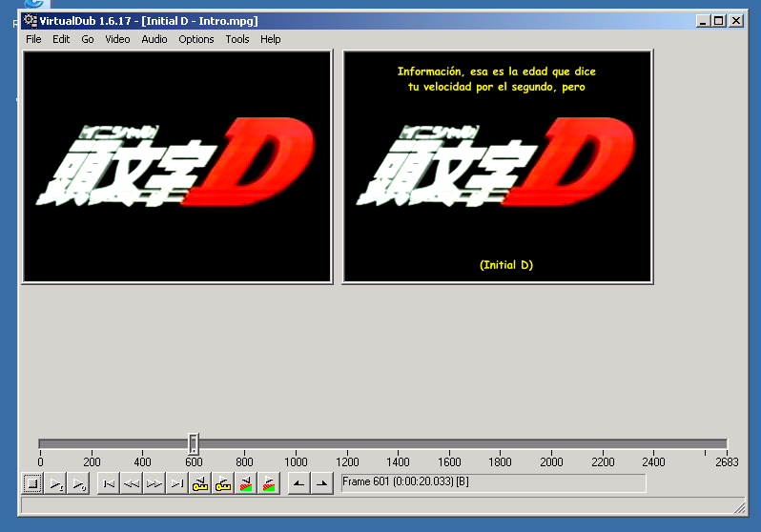Jump to the start of video
761x532 pixels.
(109, 483)
